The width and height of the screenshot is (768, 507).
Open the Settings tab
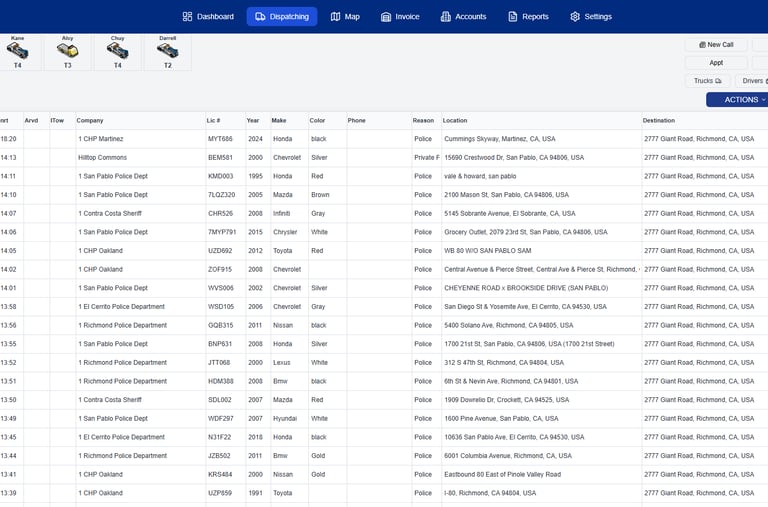click(591, 17)
